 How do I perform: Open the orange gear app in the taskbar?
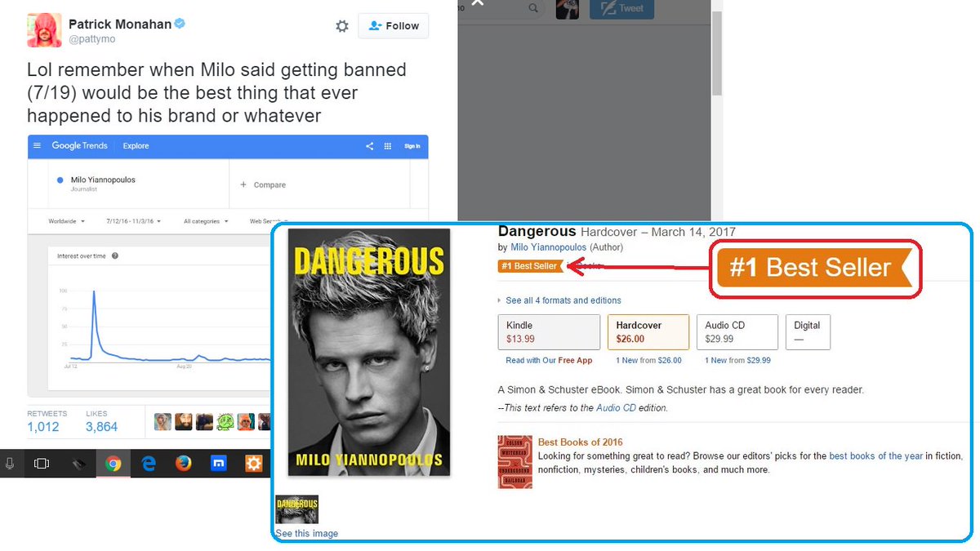(x=255, y=464)
